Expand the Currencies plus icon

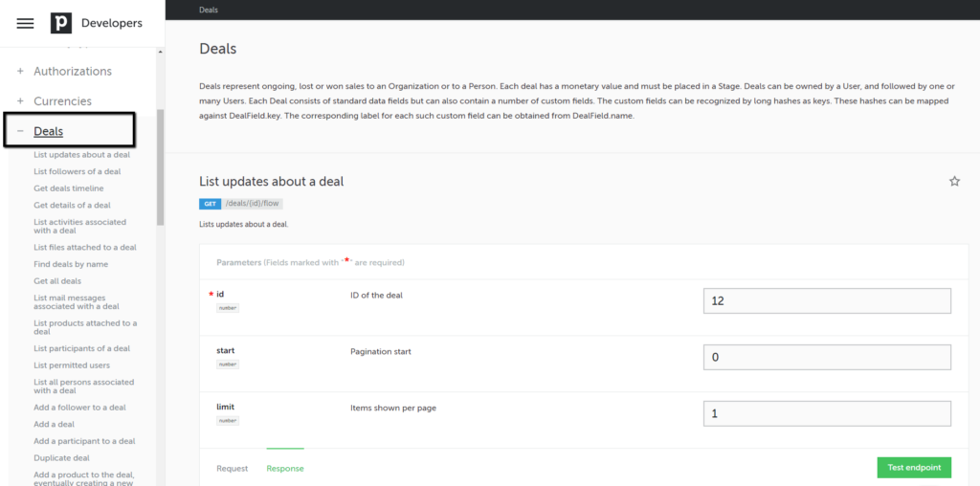20,101
